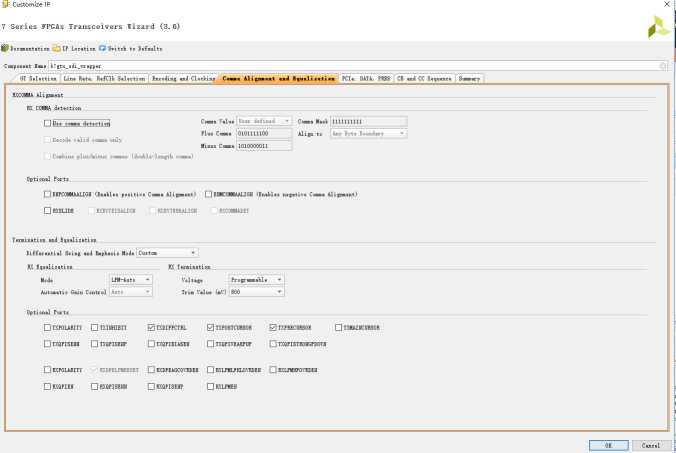Enable the TXMAINCURSOR checkbox
Image resolution: width=676 pixels, height=453 pixels.
coord(338,328)
